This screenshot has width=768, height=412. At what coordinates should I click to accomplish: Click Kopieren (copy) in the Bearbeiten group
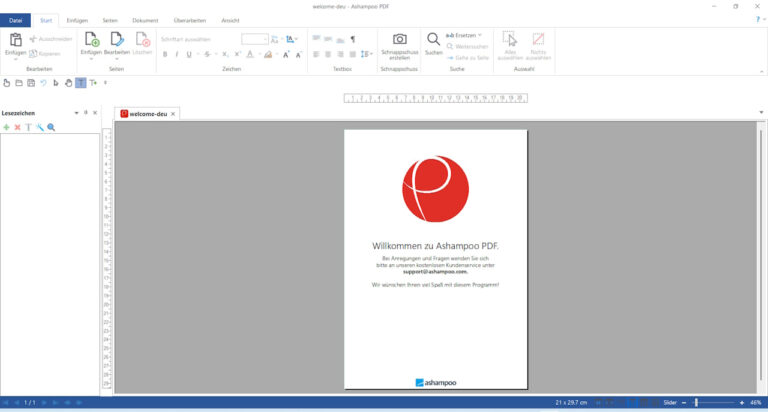click(x=45, y=53)
